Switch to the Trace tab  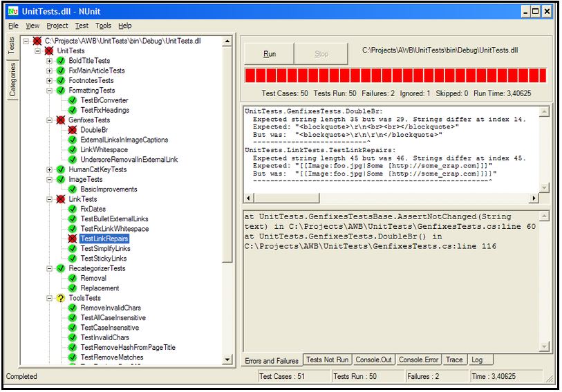[454, 360]
